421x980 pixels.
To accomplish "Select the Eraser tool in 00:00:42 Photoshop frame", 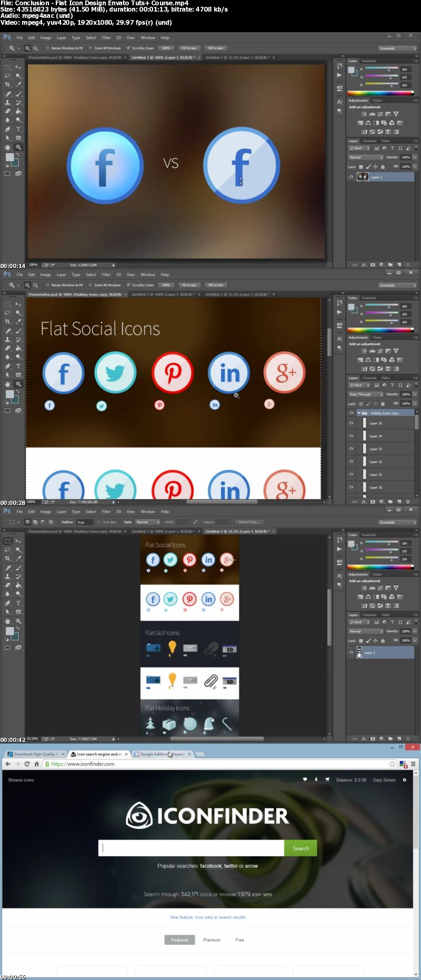I will [8, 585].
